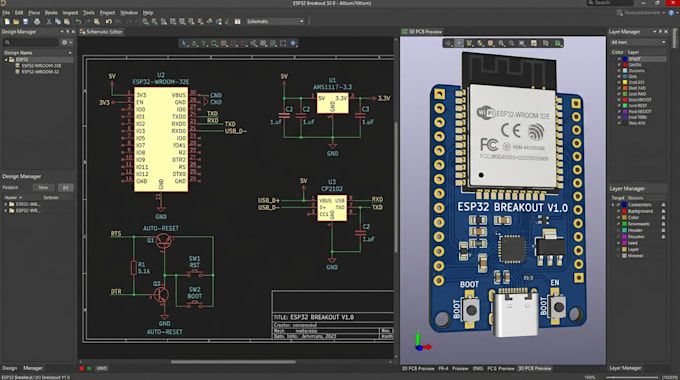This screenshot has height=380, width=680.
Task: Click the lock icon on Color layer
Action: [663, 217]
